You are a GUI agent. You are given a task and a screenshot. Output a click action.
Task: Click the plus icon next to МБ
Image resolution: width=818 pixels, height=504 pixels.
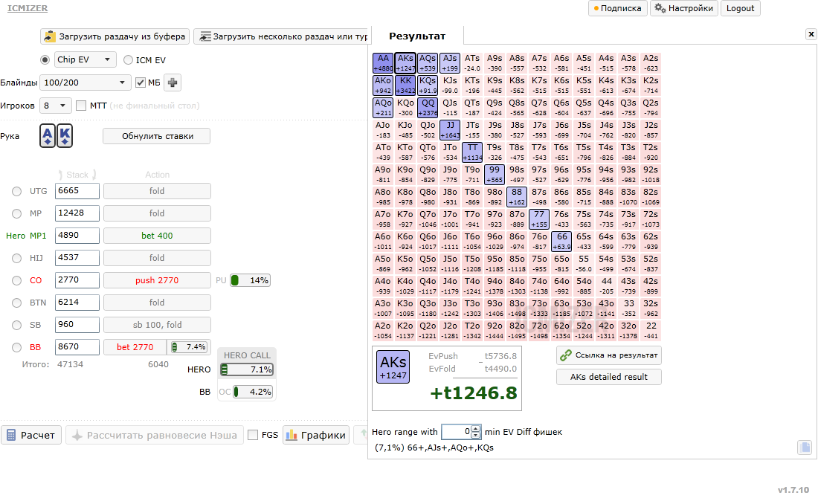point(173,83)
